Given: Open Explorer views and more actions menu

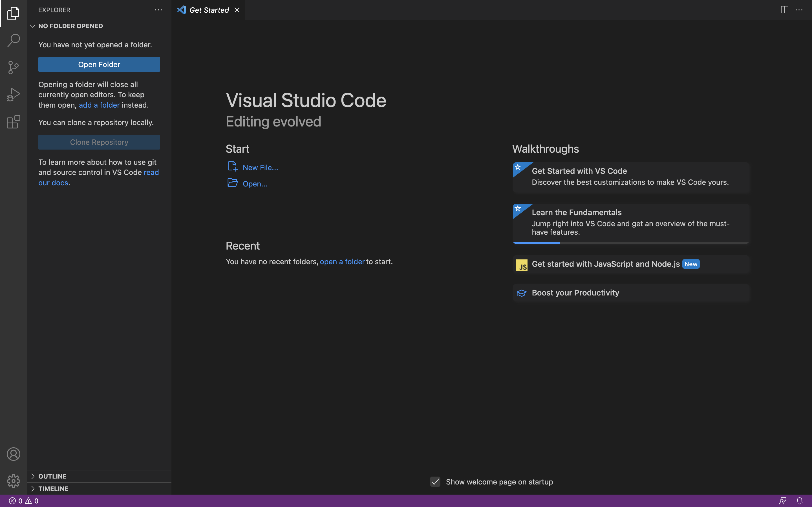Looking at the screenshot, I should click(x=158, y=10).
